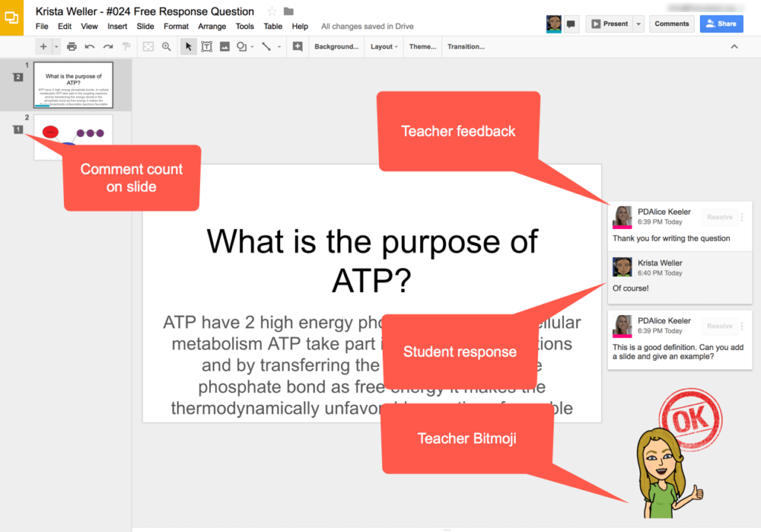Image resolution: width=761 pixels, height=532 pixels.
Task: Click the blue Share button
Action: click(720, 24)
